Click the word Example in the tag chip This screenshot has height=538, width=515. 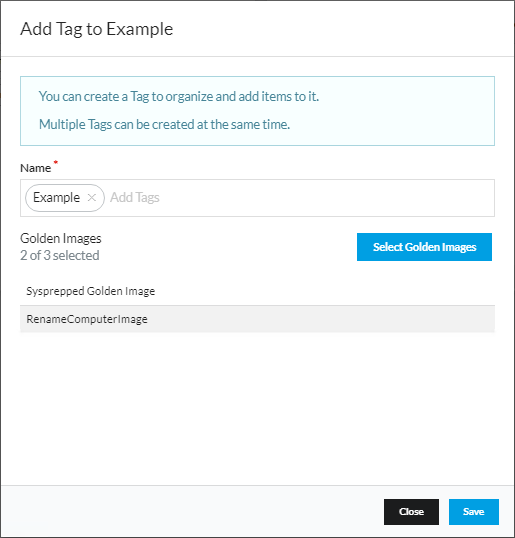(x=56, y=198)
